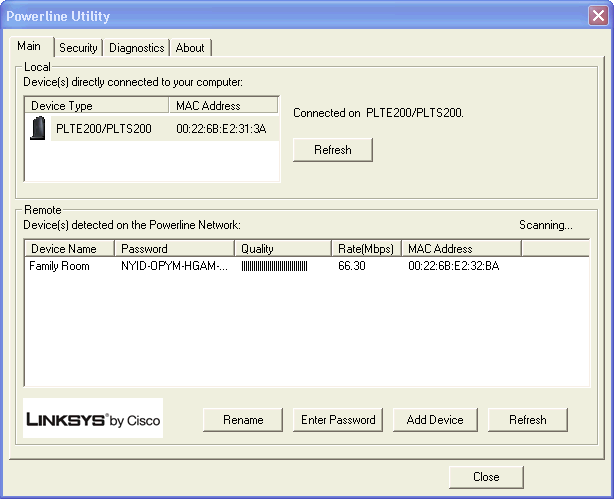The width and height of the screenshot is (614, 499).
Task: Click the Password column header
Action: pos(174,248)
